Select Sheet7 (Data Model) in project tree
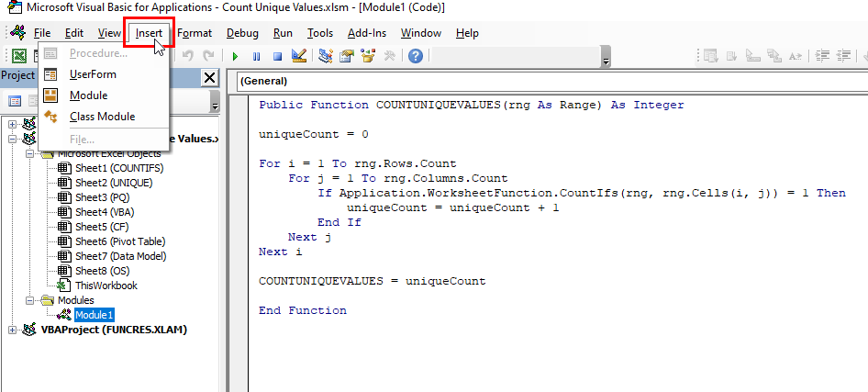 coord(121,256)
